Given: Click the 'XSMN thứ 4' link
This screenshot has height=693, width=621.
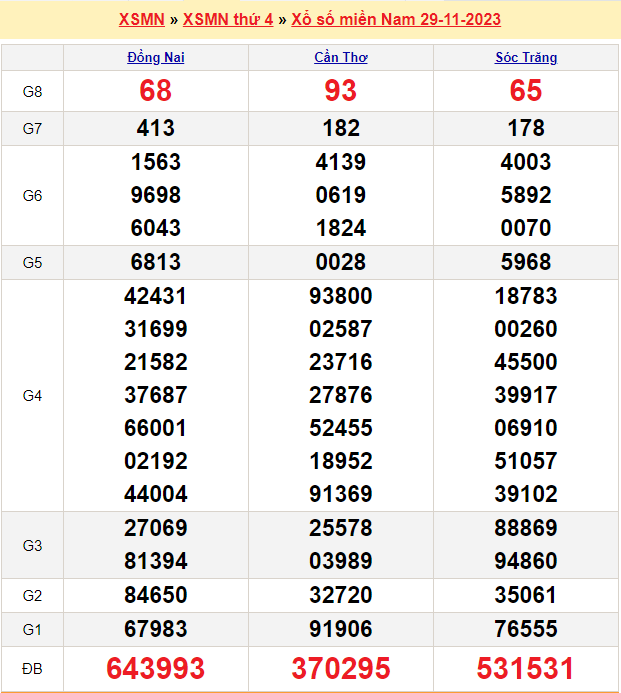Looking at the screenshot, I should click(228, 19).
